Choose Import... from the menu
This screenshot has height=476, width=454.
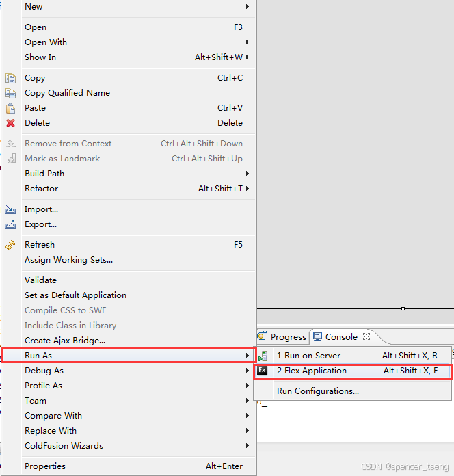click(129, 209)
